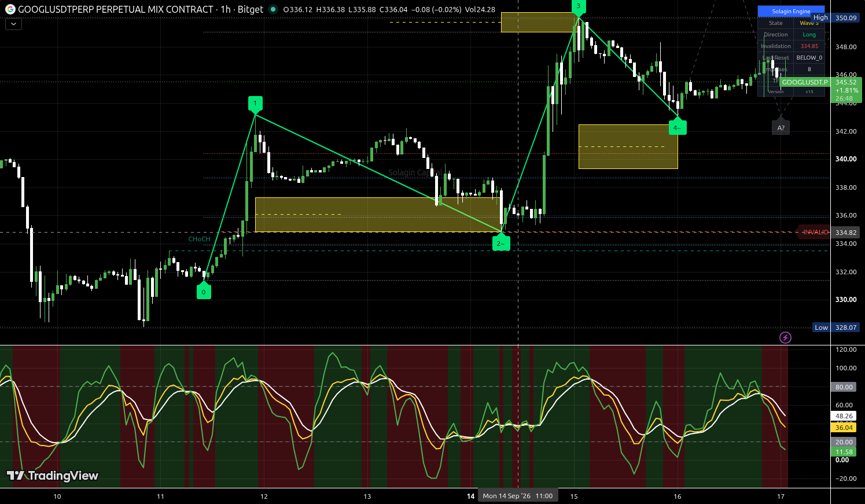Select the wave 4~ marker label
Image resolution: width=865 pixels, height=504 pixels.
coord(678,127)
